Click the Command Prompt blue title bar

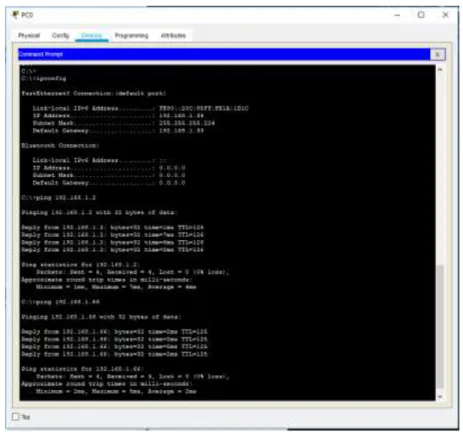224,54
